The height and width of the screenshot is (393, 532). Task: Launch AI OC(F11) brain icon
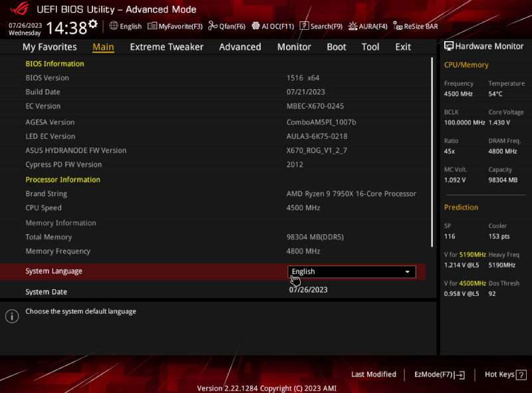[x=256, y=26]
